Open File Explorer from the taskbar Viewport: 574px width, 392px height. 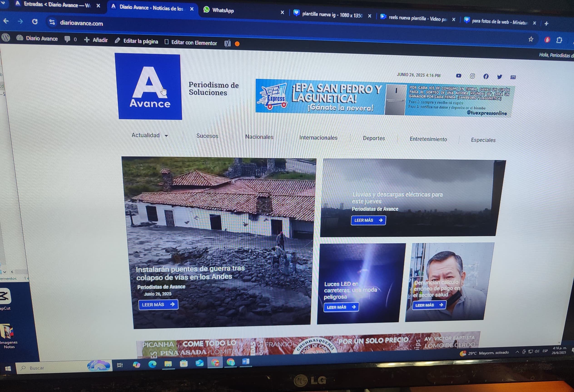click(168, 364)
